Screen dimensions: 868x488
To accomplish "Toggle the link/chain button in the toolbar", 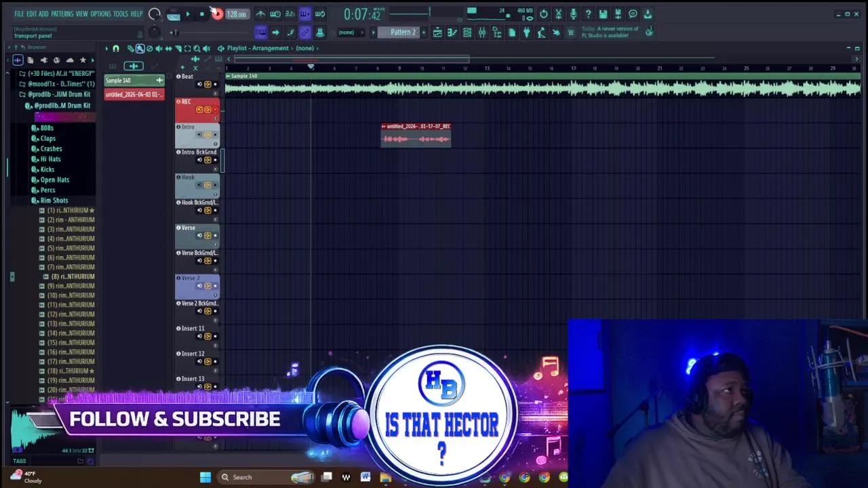I will [305, 33].
